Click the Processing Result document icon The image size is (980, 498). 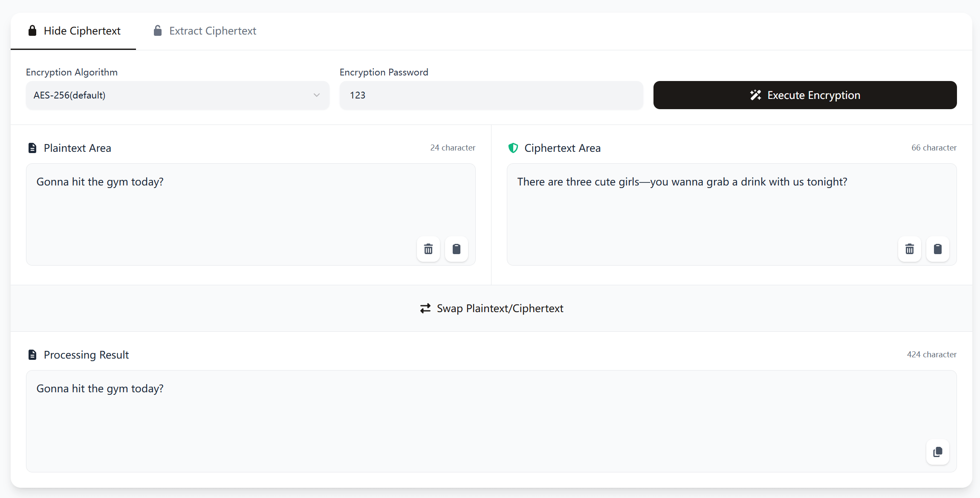pyautogui.click(x=32, y=355)
